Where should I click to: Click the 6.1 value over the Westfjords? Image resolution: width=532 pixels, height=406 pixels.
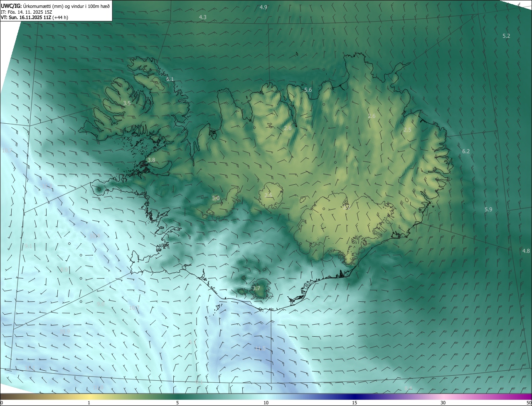point(170,79)
